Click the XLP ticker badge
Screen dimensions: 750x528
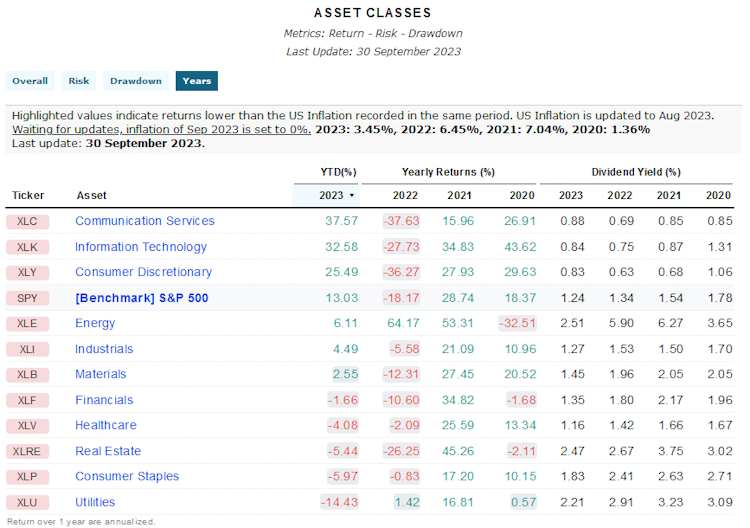(27, 477)
